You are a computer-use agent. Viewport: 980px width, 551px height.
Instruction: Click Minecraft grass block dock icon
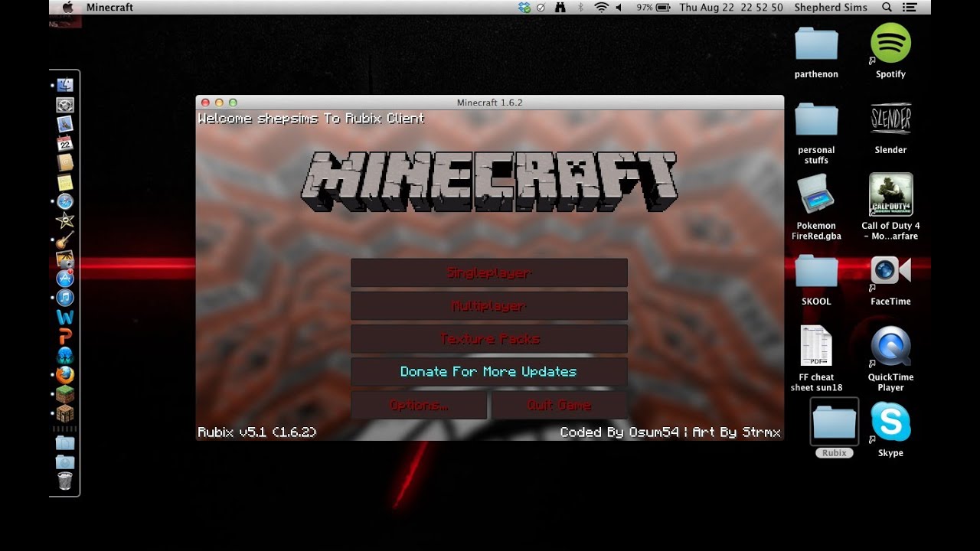(x=65, y=394)
